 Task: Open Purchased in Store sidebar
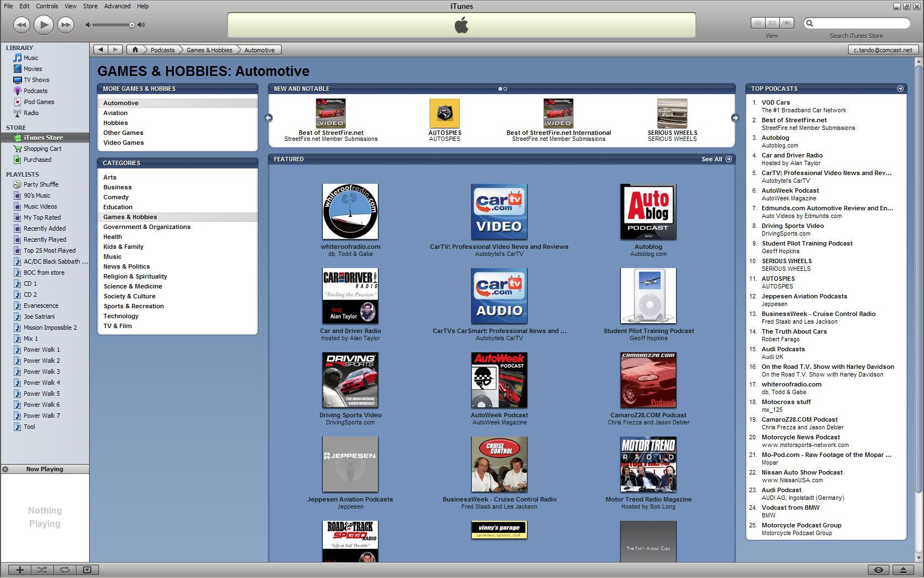(x=37, y=160)
